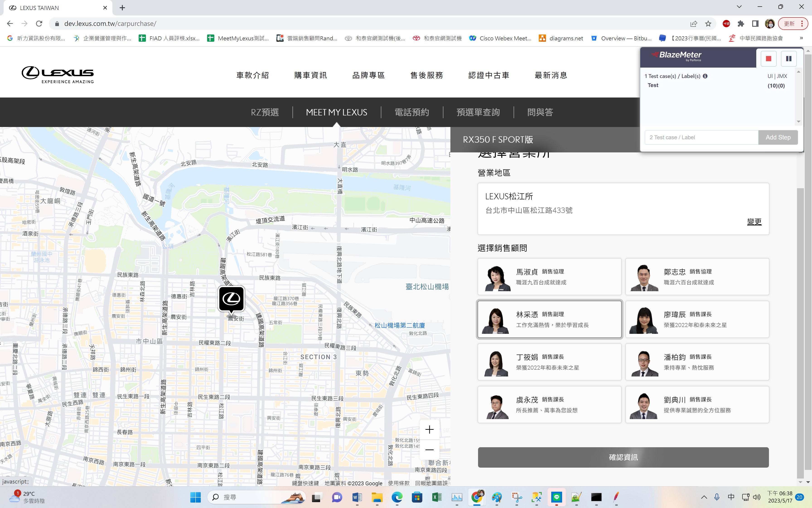Viewport: 812px width, 508px height.
Task: Zoom in on the map
Action: pos(430,430)
